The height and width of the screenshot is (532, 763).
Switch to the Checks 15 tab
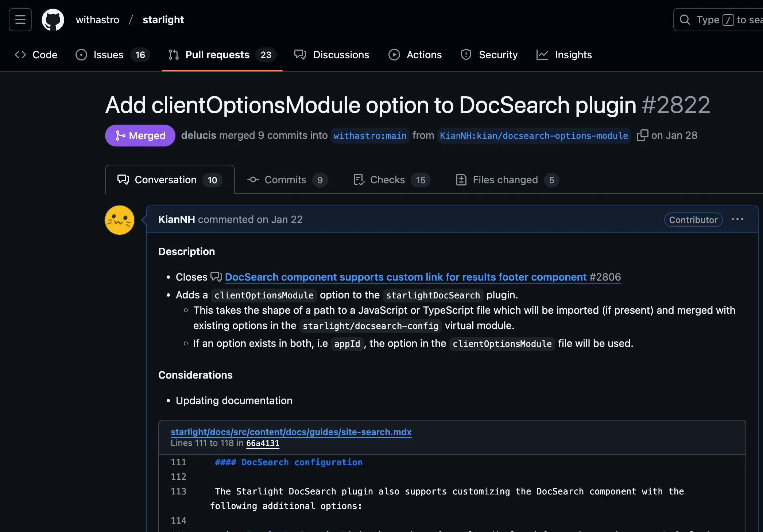tap(392, 180)
